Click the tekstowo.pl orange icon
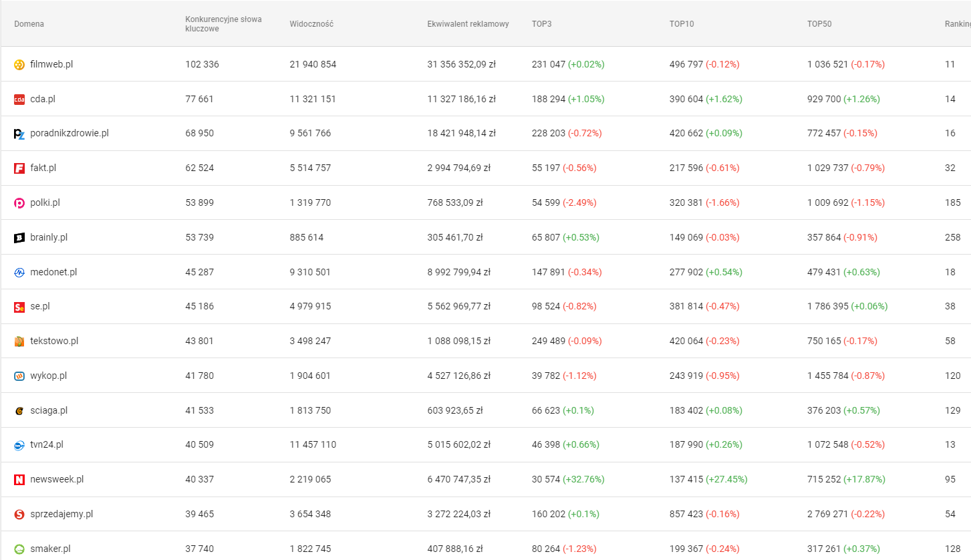This screenshot has width=971, height=560. [19, 341]
